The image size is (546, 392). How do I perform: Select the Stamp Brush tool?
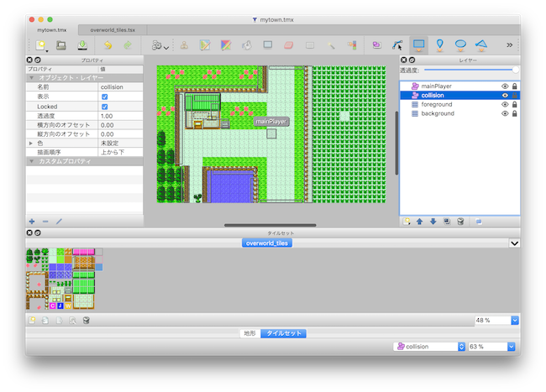[x=184, y=45]
